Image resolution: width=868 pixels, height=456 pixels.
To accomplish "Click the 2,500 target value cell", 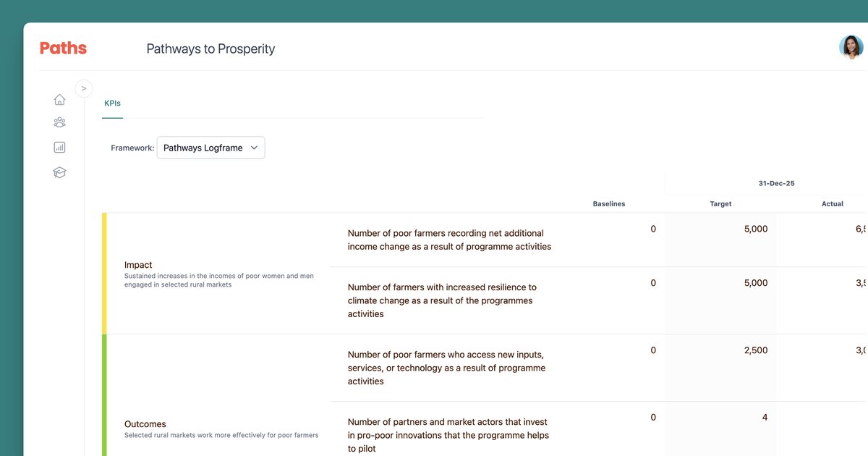I will pos(755,350).
